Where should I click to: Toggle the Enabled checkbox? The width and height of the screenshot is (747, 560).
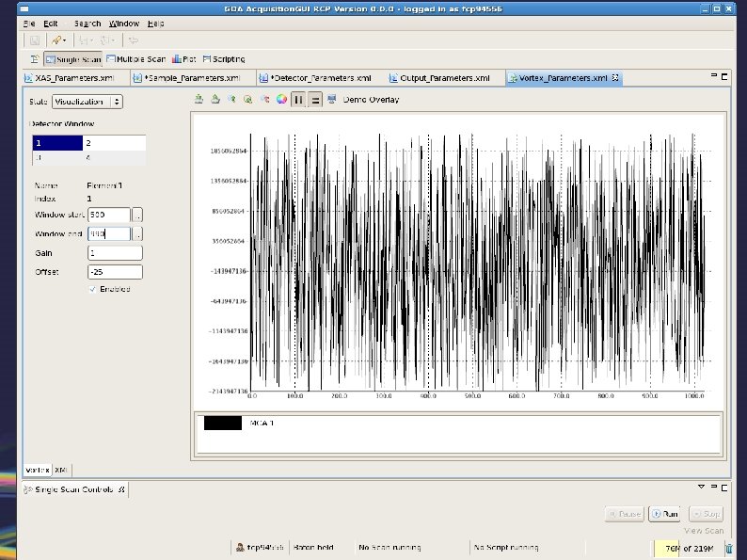92,289
